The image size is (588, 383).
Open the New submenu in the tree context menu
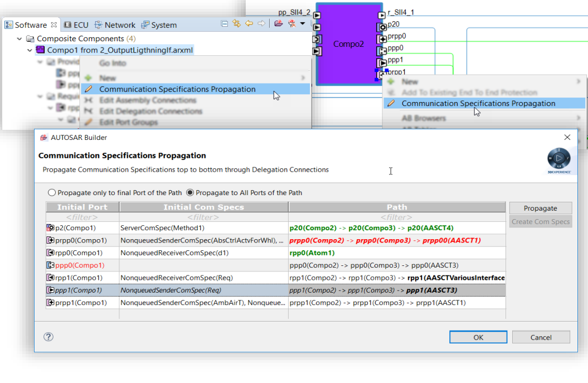(x=196, y=78)
